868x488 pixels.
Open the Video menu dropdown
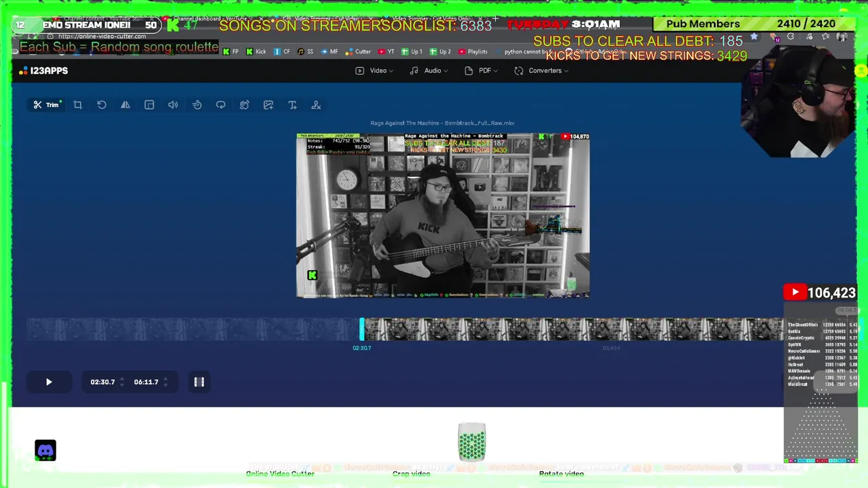pos(374,70)
